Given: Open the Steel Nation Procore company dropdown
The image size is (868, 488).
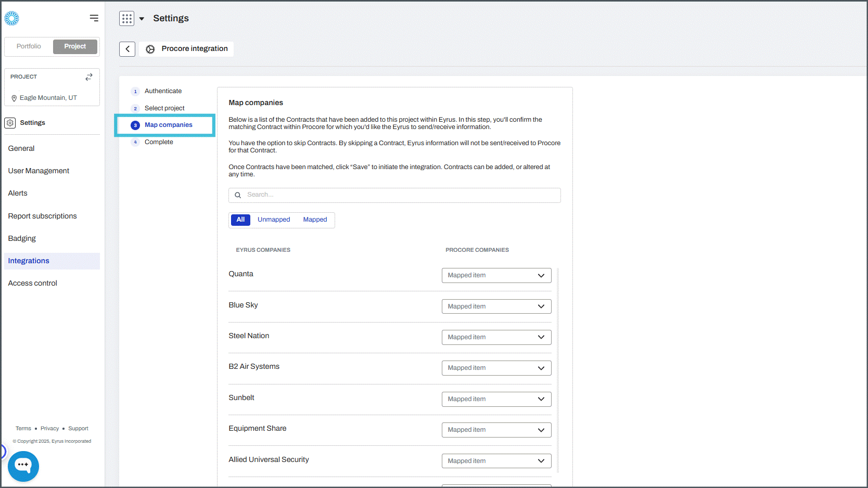Looking at the screenshot, I should click(x=496, y=337).
